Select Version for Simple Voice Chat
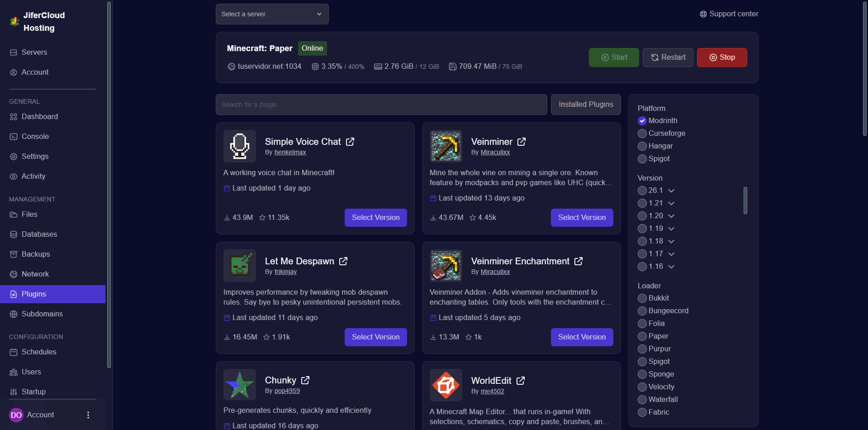 tap(376, 218)
